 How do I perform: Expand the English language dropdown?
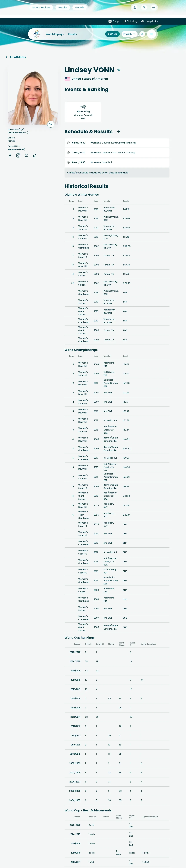(129, 34)
